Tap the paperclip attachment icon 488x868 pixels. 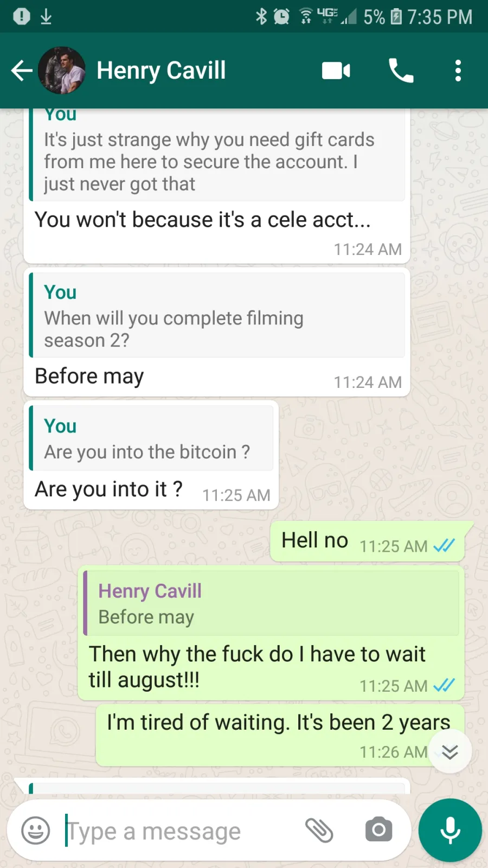point(319,830)
